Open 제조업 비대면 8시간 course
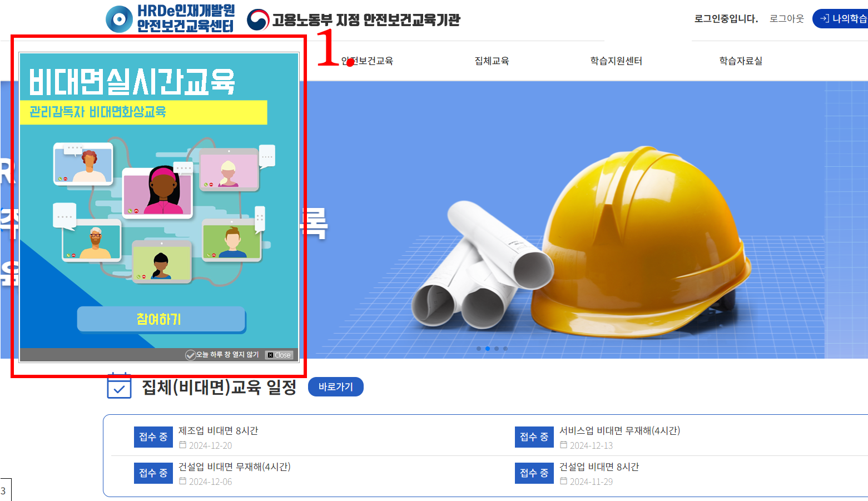 pyautogui.click(x=218, y=430)
